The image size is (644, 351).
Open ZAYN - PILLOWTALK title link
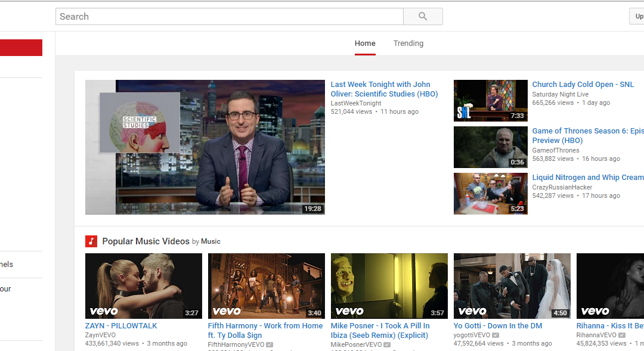pos(121,325)
